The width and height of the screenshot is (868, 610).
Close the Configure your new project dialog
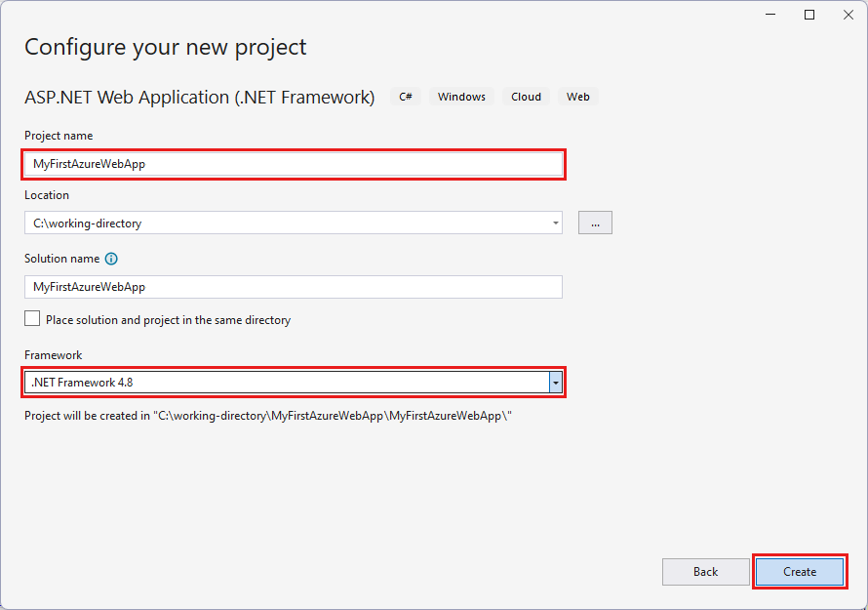point(848,15)
